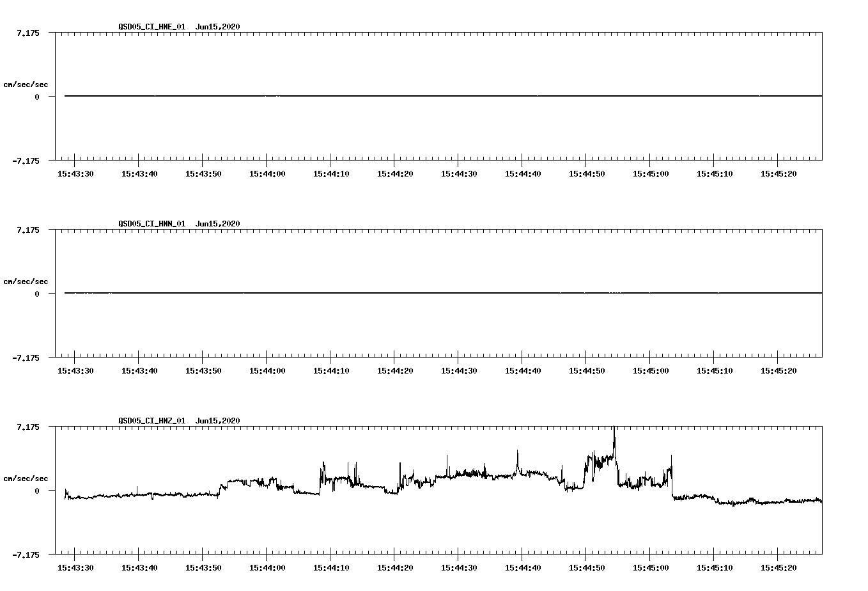868x591 pixels.
Task: Click the 15:43:30 time label under the HNE plot
Action: [x=75, y=173]
